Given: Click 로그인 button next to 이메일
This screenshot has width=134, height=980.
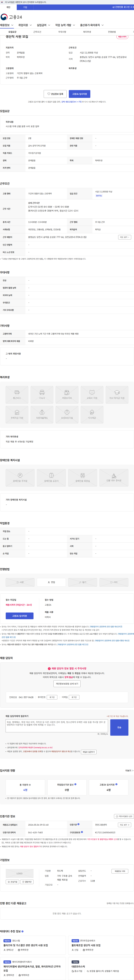Looking at the screenshot, I should (x=74, y=697).
